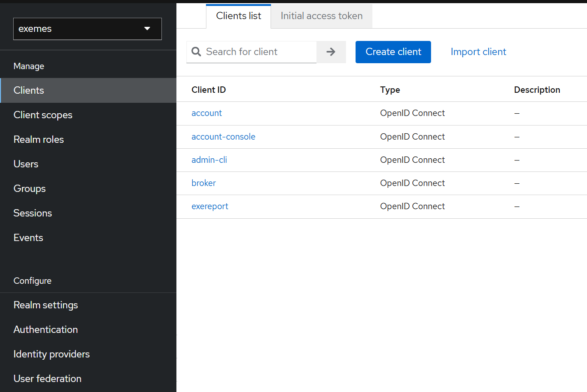587x392 pixels.
Task: Go to Identity providers
Action: (51, 354)
